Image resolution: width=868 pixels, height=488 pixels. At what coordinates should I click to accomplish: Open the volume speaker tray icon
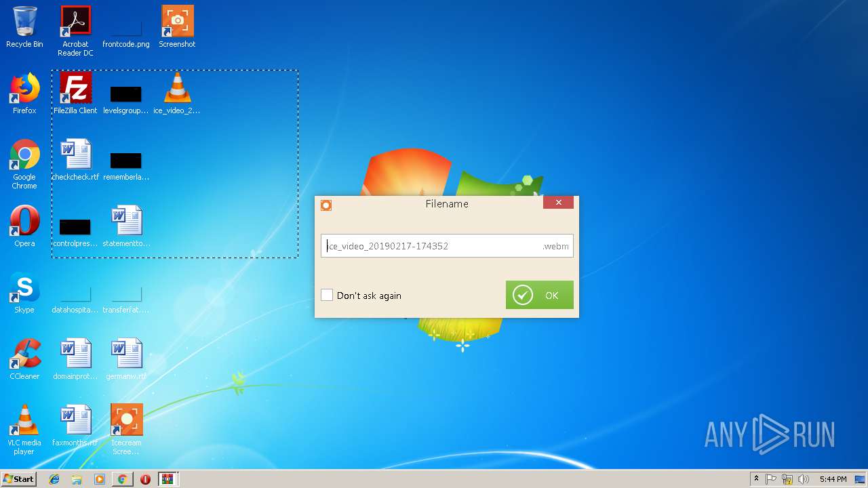pyautogui.click(x=804, y=479)
